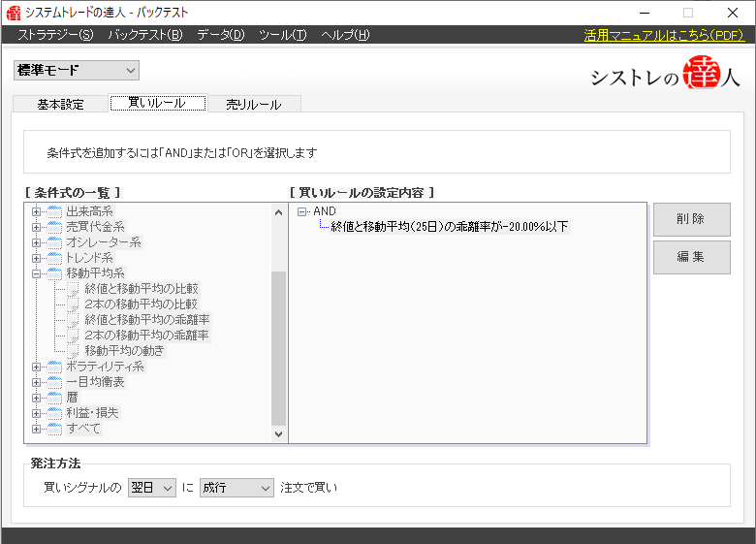Click the 削除 button

(691, 219)
